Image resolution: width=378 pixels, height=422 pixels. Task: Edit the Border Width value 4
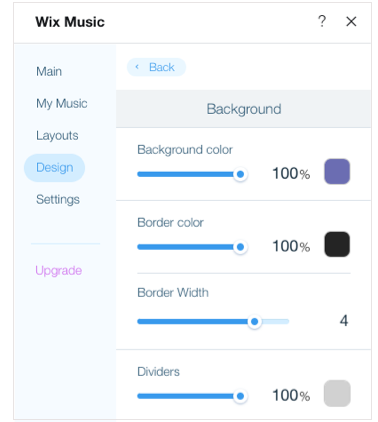344,321
